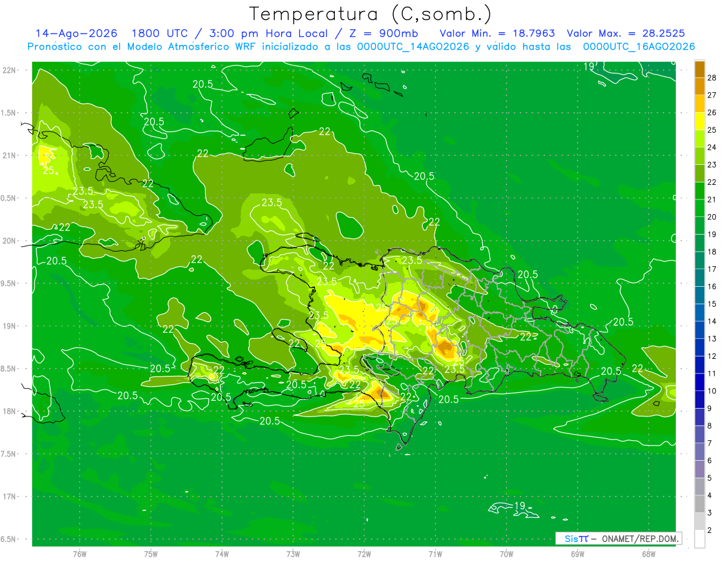Click the '75W' longitude axis label

click(151, 554)
